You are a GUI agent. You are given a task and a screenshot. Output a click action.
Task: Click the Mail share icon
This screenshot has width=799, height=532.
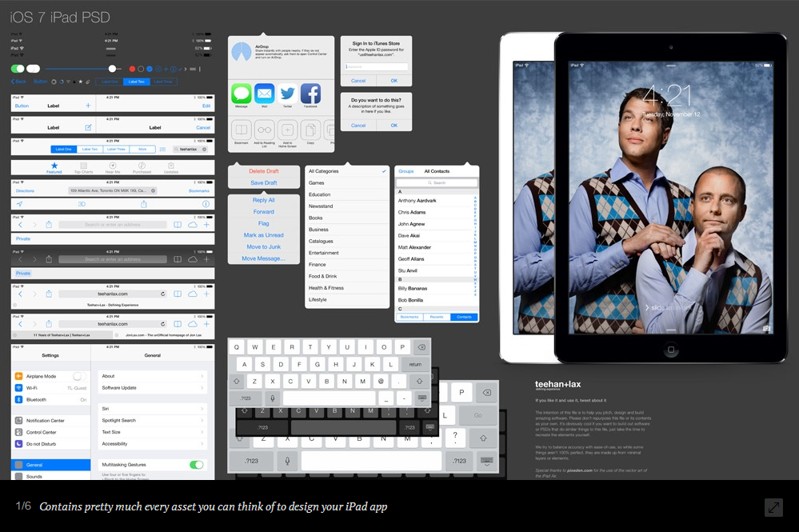(x=265, y=94)
